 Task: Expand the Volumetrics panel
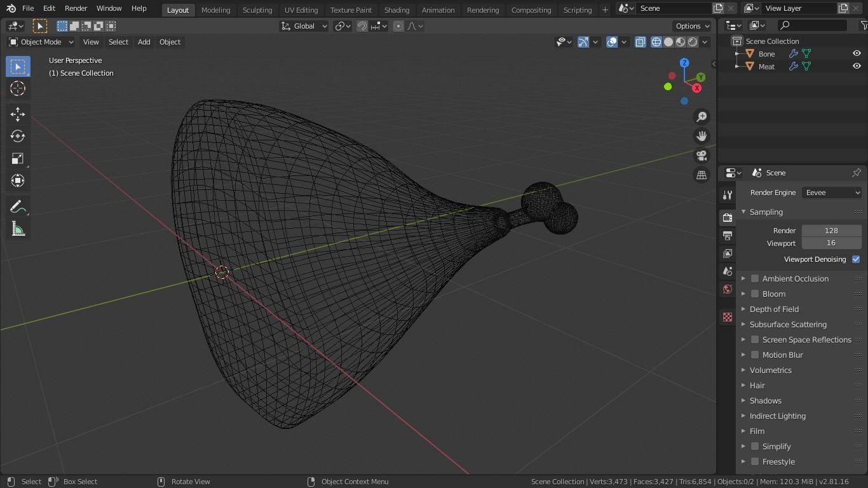point(743,370)
